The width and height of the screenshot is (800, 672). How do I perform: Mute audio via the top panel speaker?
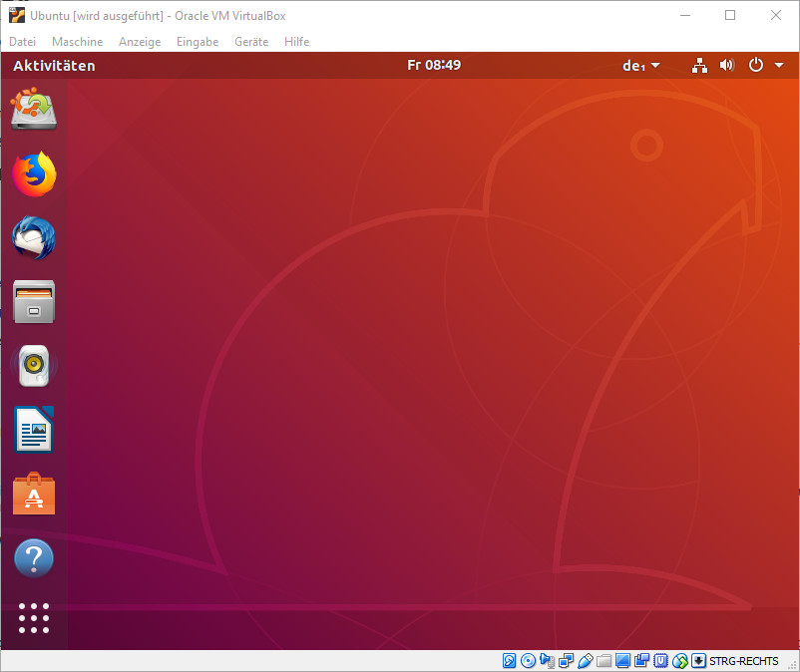[727, 65]
